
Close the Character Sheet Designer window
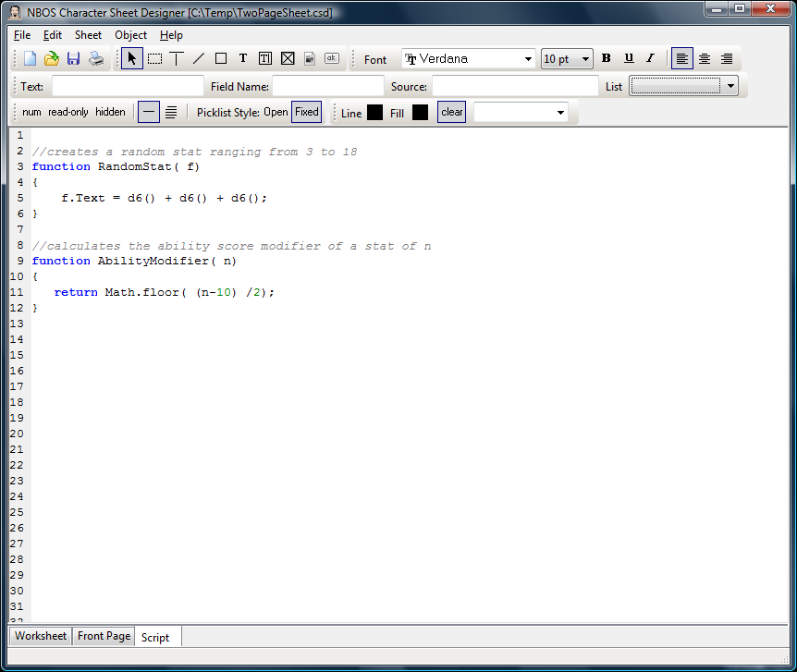coord(770,8)
